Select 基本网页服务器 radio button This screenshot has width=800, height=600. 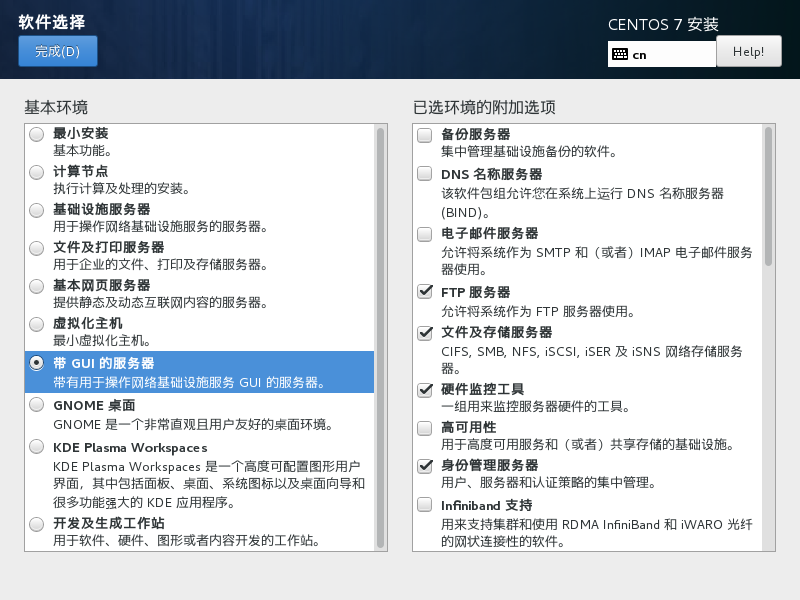tap(36, 286)
